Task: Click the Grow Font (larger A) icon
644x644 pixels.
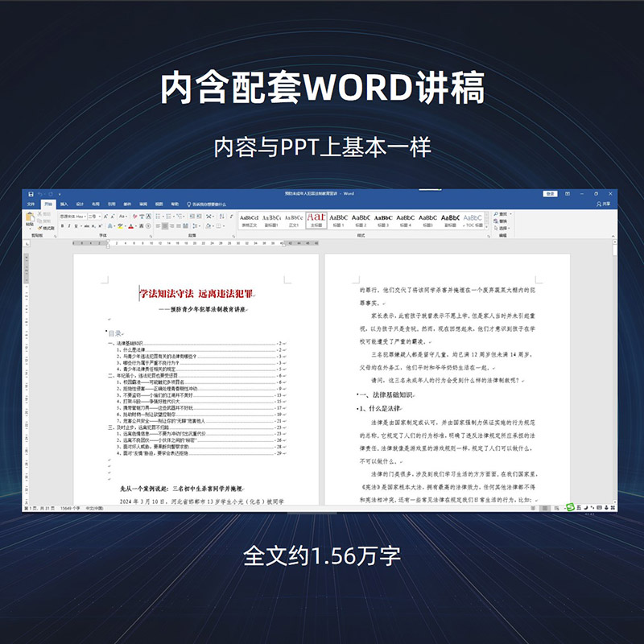Action: (105, 216)
